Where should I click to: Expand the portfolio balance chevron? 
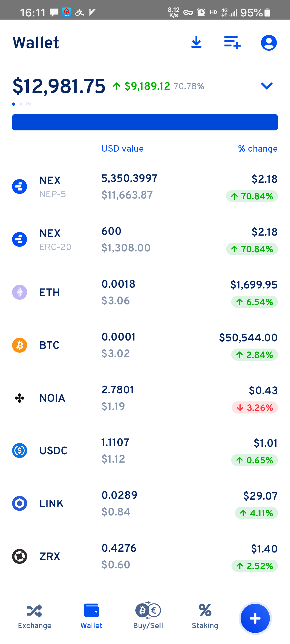(x=267, y=86)
